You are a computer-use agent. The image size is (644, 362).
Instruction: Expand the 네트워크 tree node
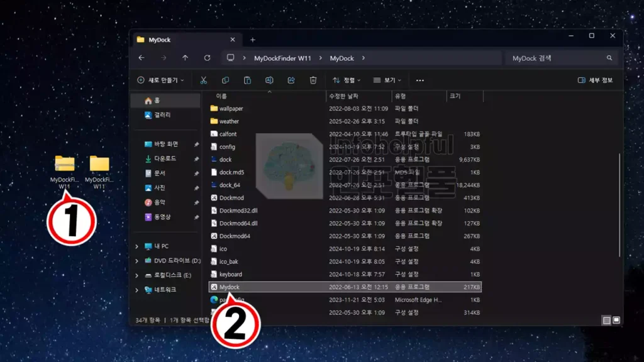pyautogui.click(x=136, y=290)
